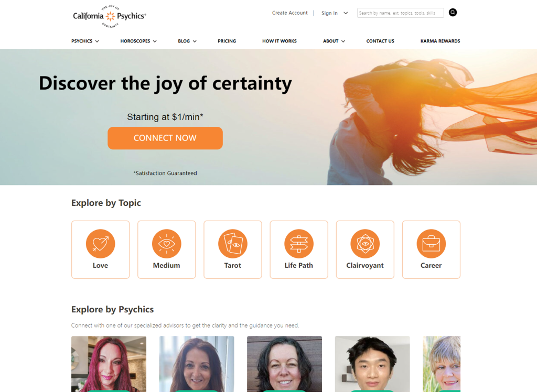537x392 pixels.
Task: Click the black search magnifier icon
Action: point(453,13)
